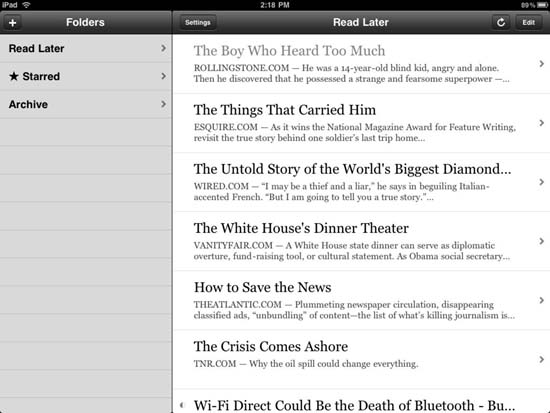Expand chevron on Archive folder row
Image resolution: width=550 pixels, height=413 pixels.
(x=163, y=104)
